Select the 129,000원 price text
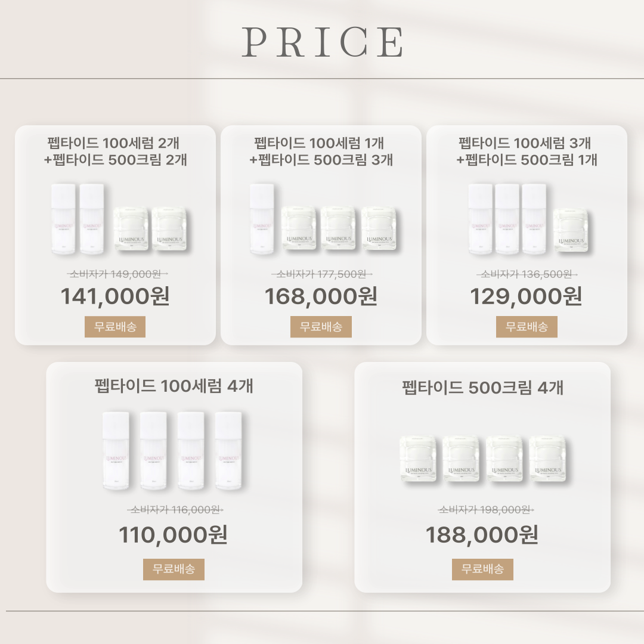Viewport: 644px width, 644px height. coord(526,296)
